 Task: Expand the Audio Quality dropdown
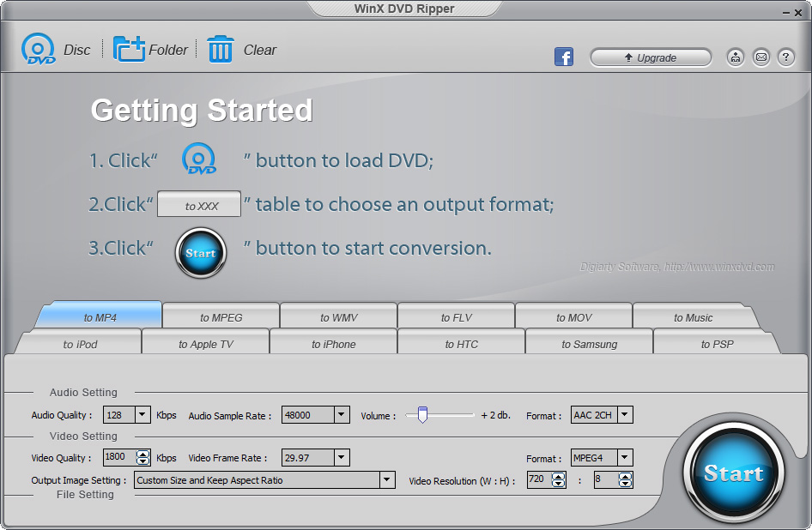[x=142, y=415]
